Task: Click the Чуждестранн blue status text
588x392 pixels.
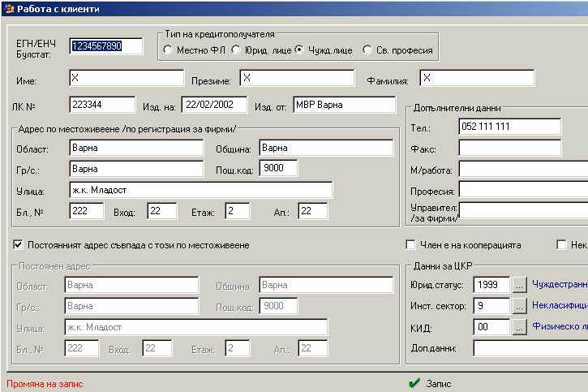Action: [560, 284]
